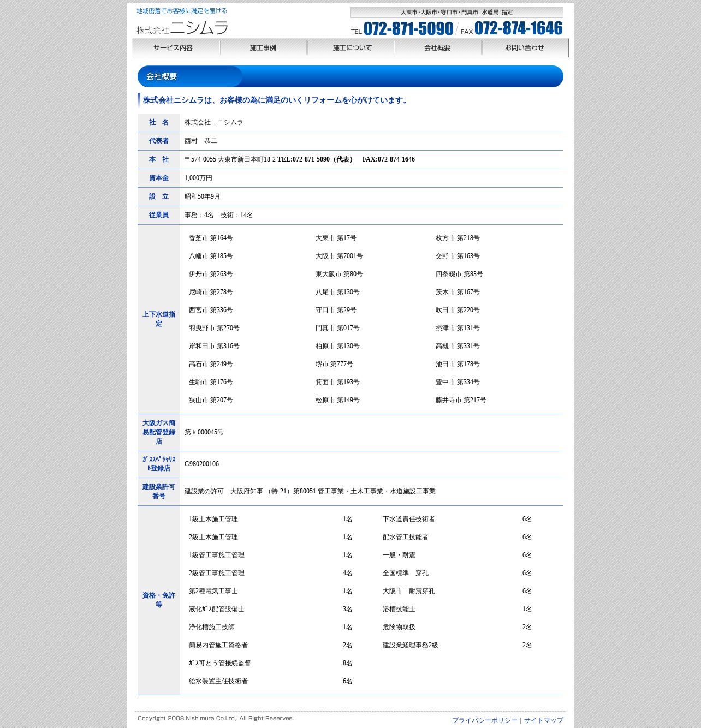Click the 建設業許可番号 row label
701x728 pixels.
(159, 491)
